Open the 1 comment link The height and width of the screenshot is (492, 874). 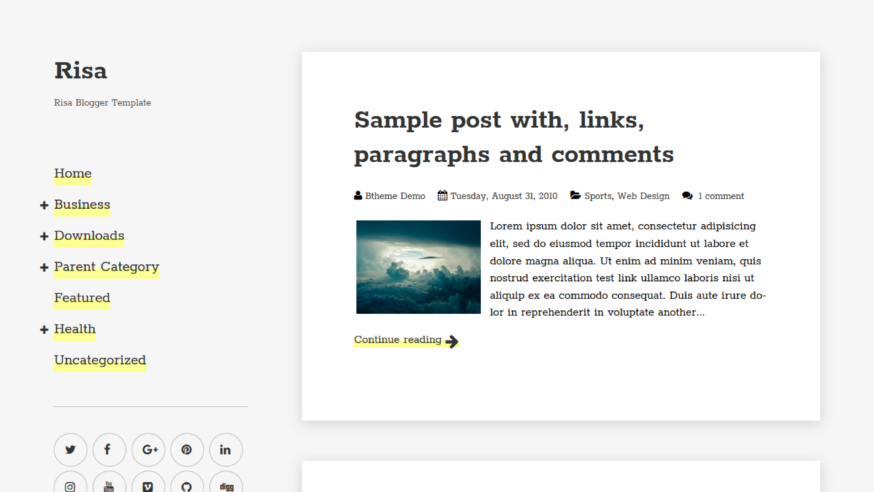click(721, 196)
